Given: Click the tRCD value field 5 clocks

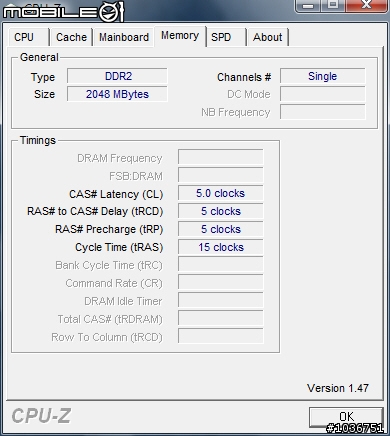Looking at the screenshot, I should pyautogui.click(x=221, y=211).
